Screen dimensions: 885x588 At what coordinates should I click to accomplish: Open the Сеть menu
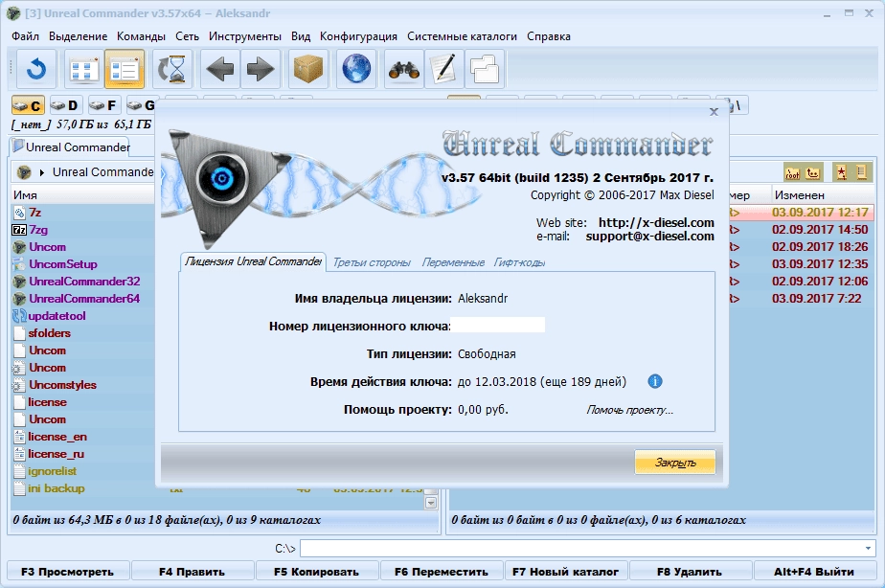[187, 36]
